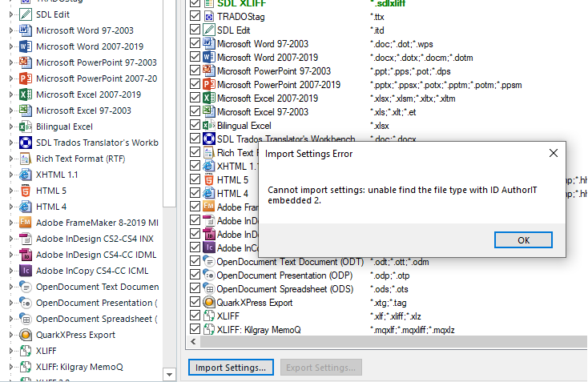Click the QuarkXPress Export list icon
Image resolution: width=588 pixels, height=382 pixels.
[x=209, y=303]
